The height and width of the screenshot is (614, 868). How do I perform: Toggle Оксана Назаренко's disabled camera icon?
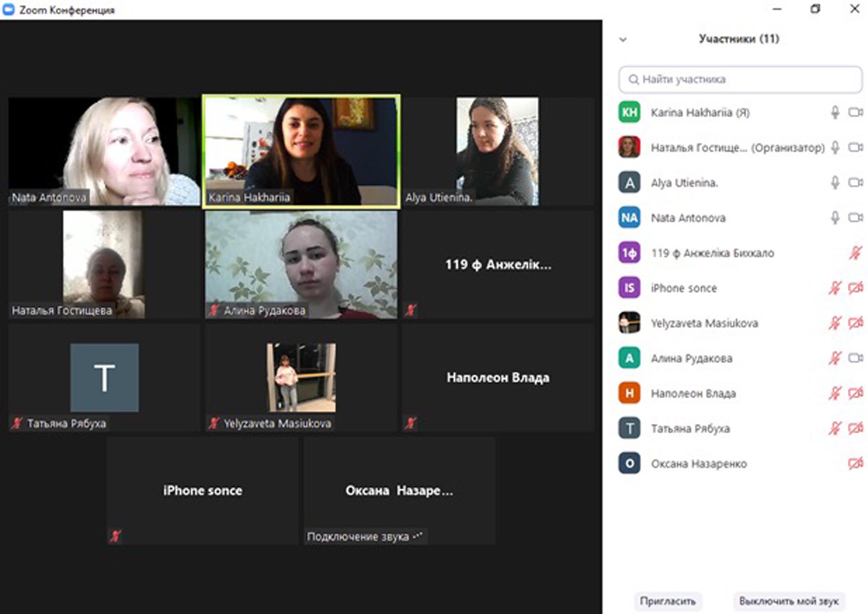tap(855, 463)
